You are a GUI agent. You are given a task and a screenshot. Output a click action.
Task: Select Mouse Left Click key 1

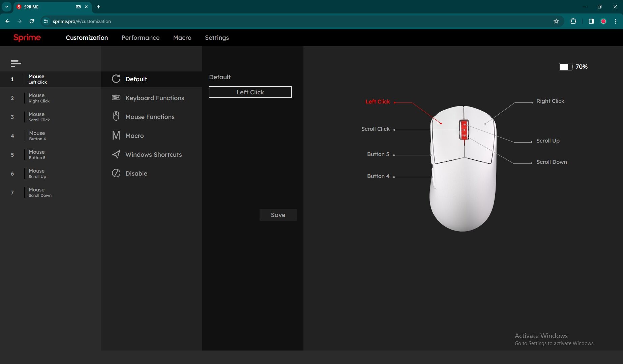click(51, 79)
